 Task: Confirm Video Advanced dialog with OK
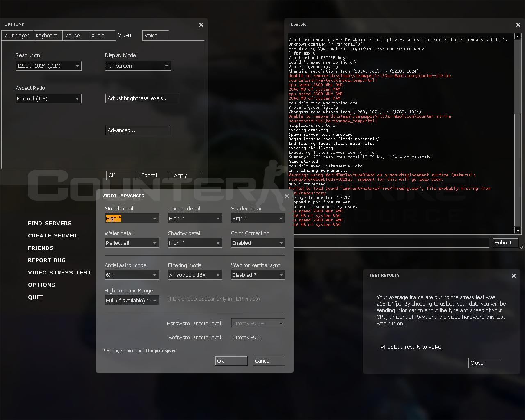tap(231, 361)
